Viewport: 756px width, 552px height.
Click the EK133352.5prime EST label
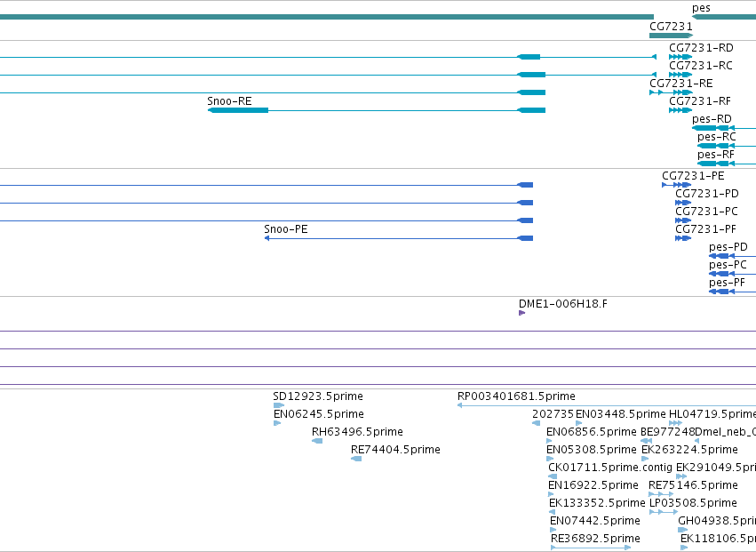pos(597,503)
